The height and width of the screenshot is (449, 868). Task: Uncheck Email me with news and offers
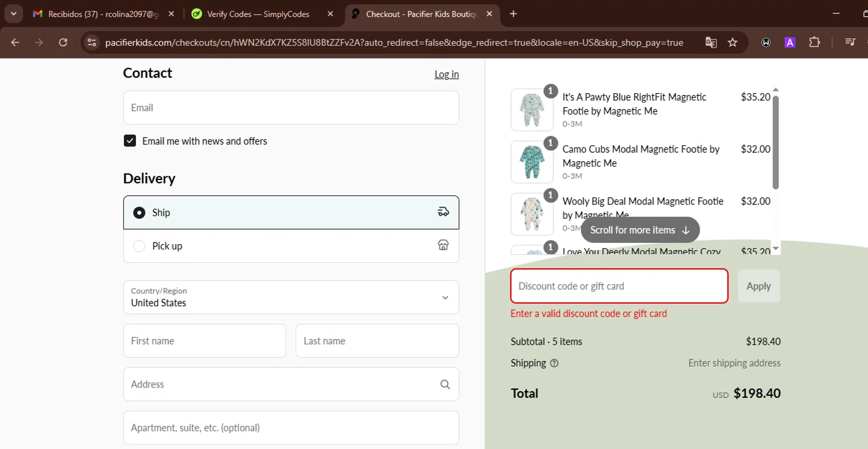[130, 141]
